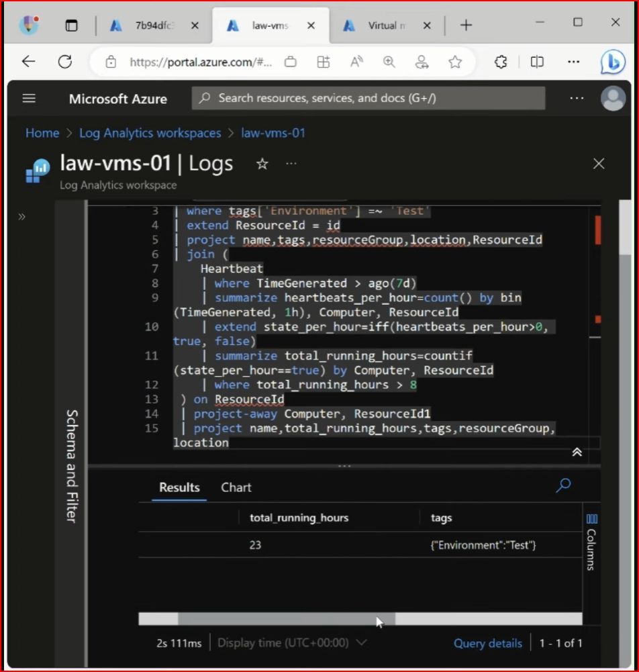
Task: Click the browser address bar URL
Action: pos(201,62)
